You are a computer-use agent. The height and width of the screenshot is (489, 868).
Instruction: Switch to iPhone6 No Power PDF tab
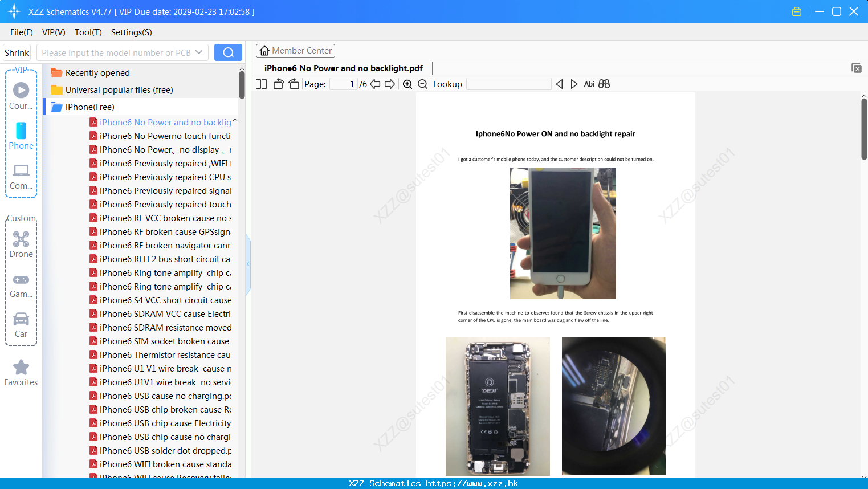click(x=344, y=68)
